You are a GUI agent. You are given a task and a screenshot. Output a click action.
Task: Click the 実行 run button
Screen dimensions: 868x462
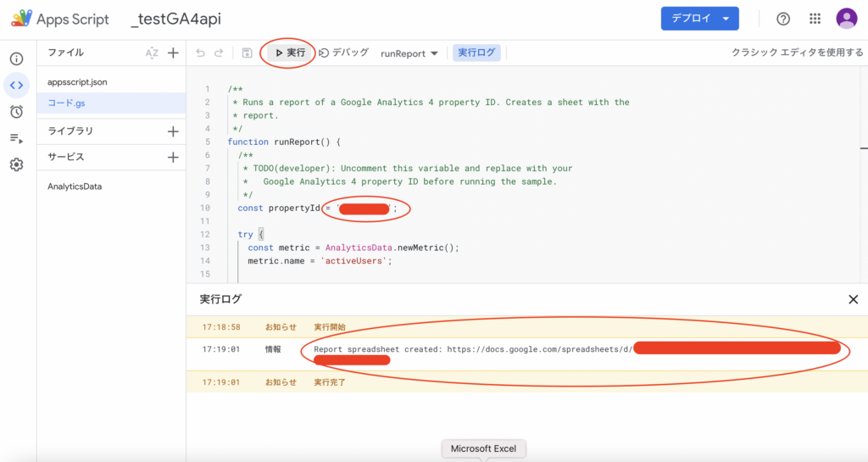[290, 53]
